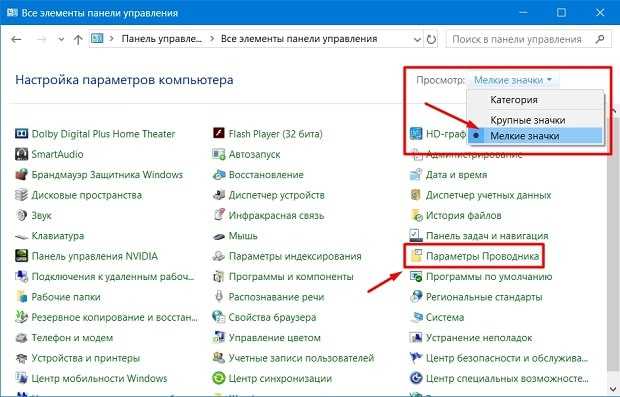Click the Dolby Digital Plus Home Theater icon

coord(21,134)
